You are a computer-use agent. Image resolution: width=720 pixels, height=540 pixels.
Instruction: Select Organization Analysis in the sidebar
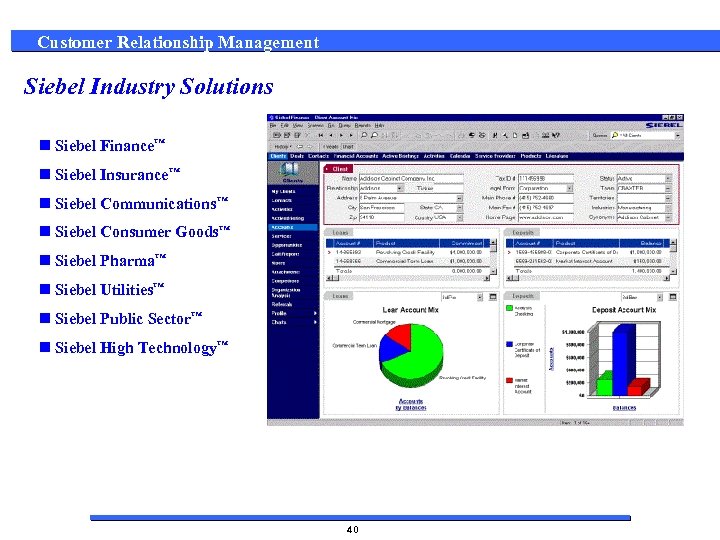click(x=286, y=292)
